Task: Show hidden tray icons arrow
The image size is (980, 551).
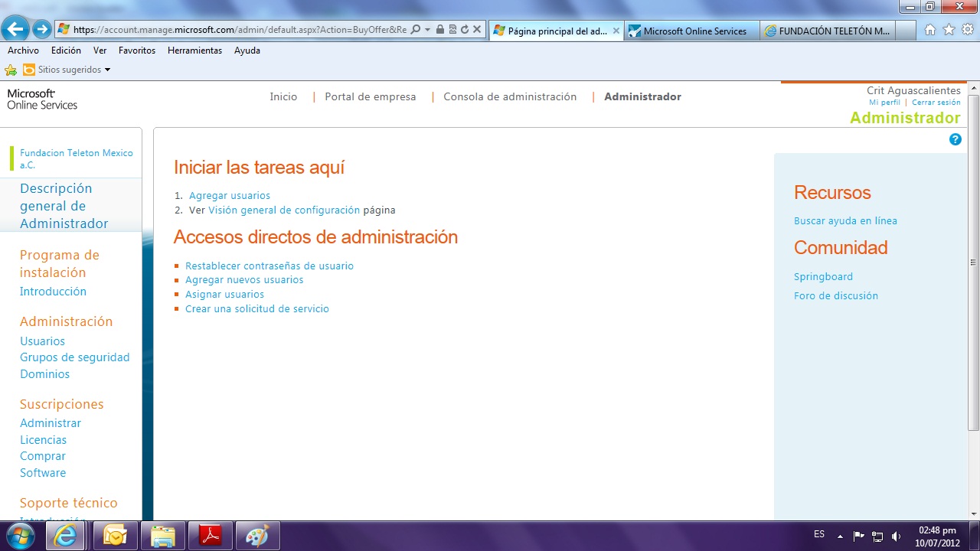Action: (x=840, y=536)
